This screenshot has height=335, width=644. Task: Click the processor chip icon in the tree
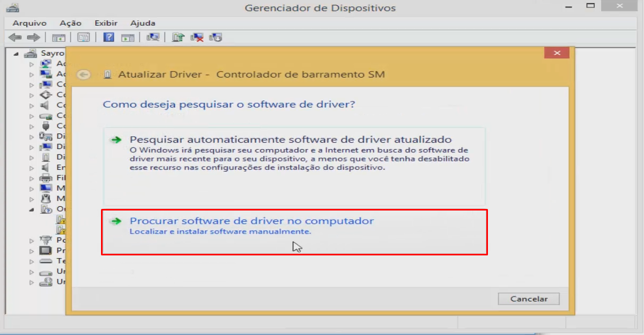46,251
